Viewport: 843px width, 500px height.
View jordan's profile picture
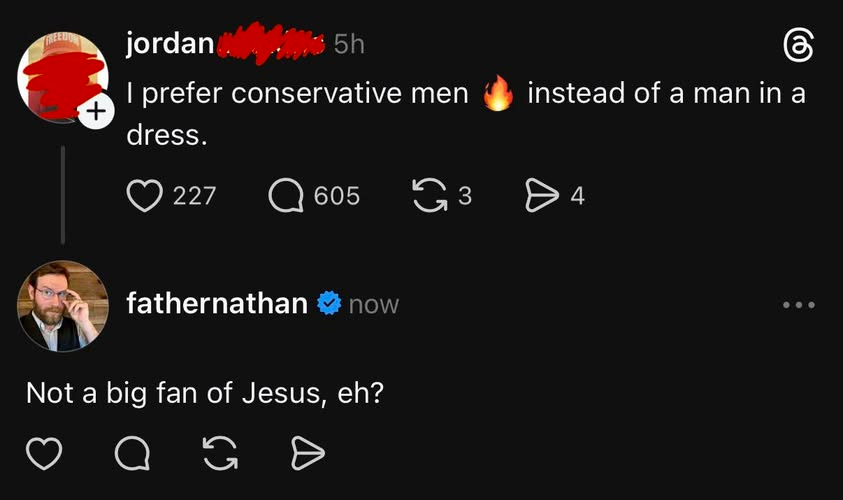(x=62, y=76)
